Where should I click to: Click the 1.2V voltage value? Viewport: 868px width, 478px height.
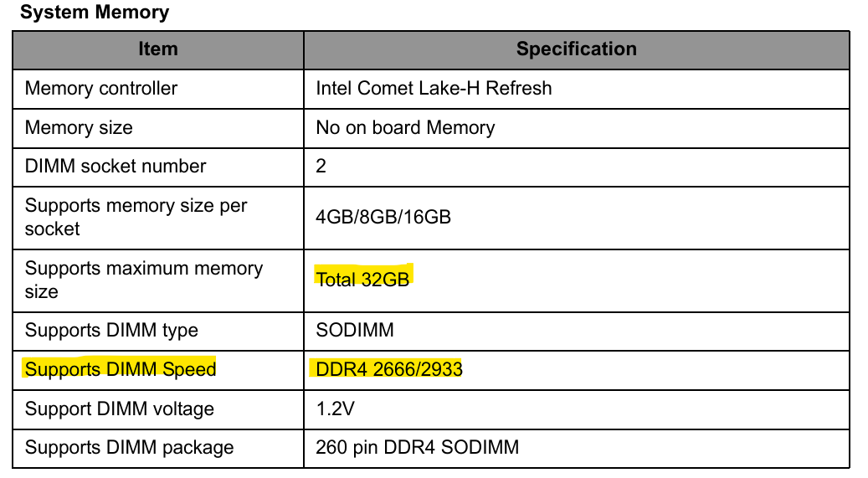335,409
